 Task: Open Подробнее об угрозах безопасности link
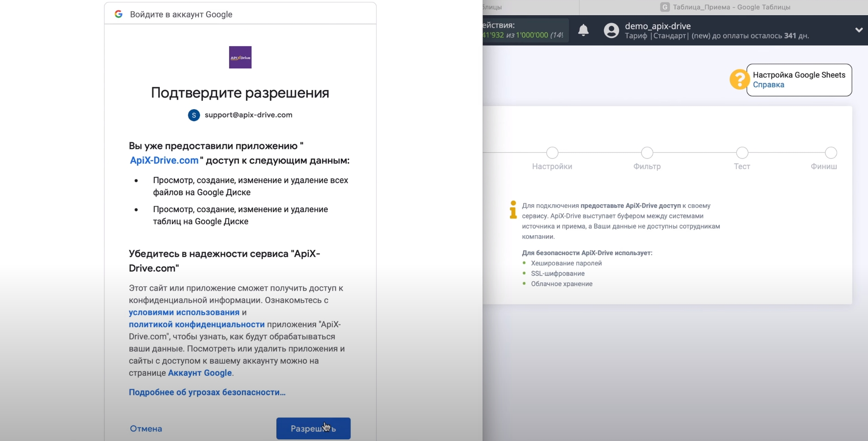tap(207, 392)
